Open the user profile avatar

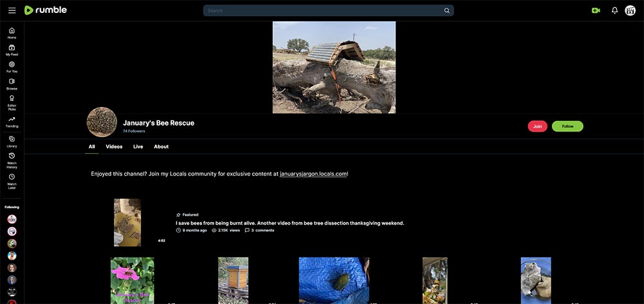(x=630, y=11)
